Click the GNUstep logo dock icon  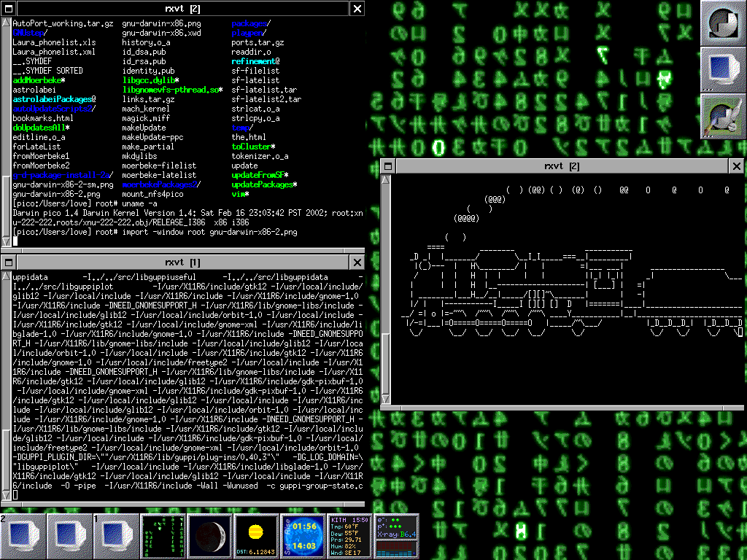pos(723,23)
